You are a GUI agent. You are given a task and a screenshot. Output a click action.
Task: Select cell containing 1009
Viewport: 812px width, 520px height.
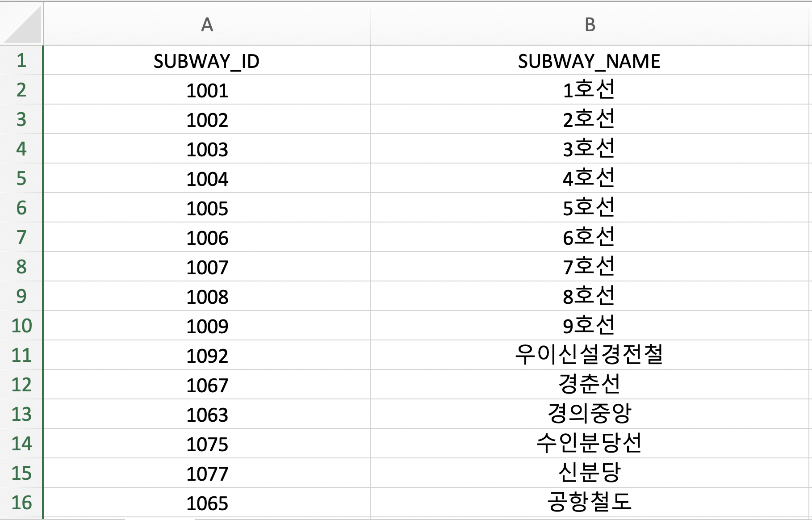click(x=207, y=326)
